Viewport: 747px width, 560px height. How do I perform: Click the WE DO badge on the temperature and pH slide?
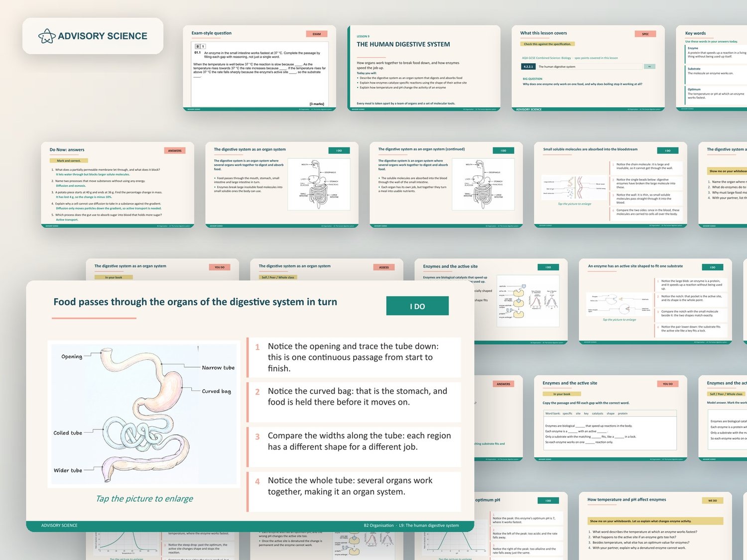pos(713,501)
